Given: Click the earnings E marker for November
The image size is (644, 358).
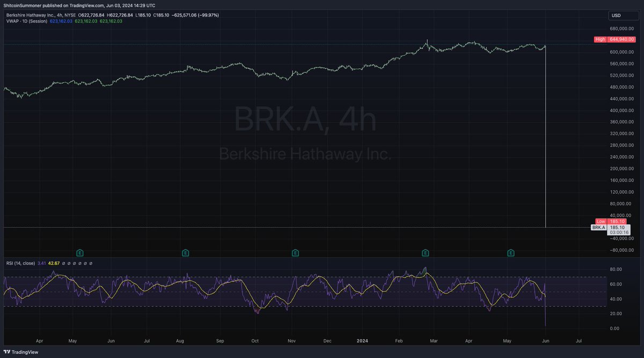Looking at the screenshot, I should click(x=295, y=252).
